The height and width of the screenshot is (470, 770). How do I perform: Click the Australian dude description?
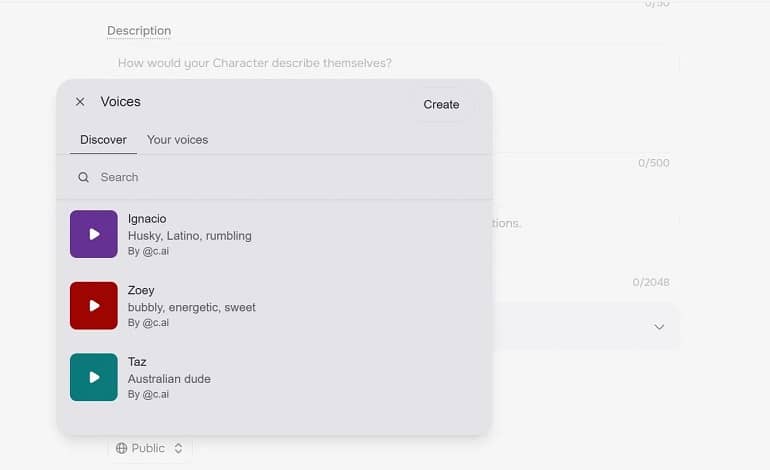pyautogui.click(x=169, y=379)
